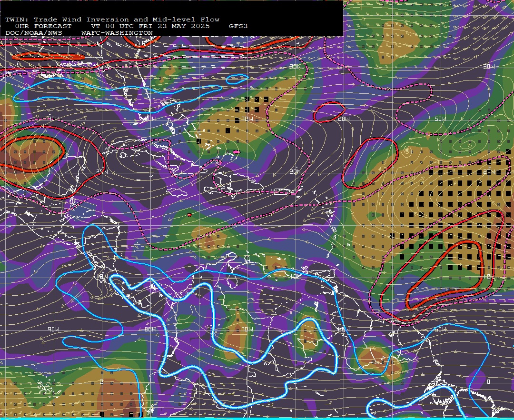Click the "DOC/NOAA/NWS" text
This screenshot has height=420, width=514.
pos(34,33)
